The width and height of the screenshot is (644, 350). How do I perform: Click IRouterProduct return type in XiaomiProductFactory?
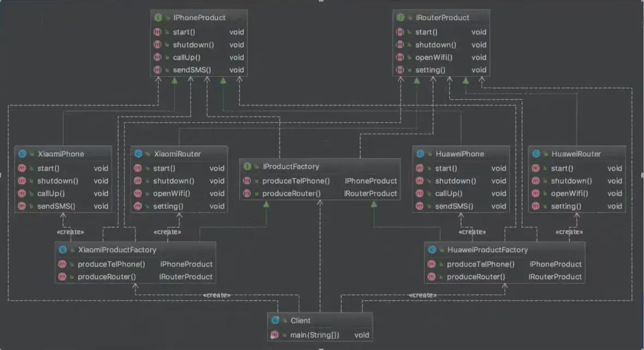(186, 277)
